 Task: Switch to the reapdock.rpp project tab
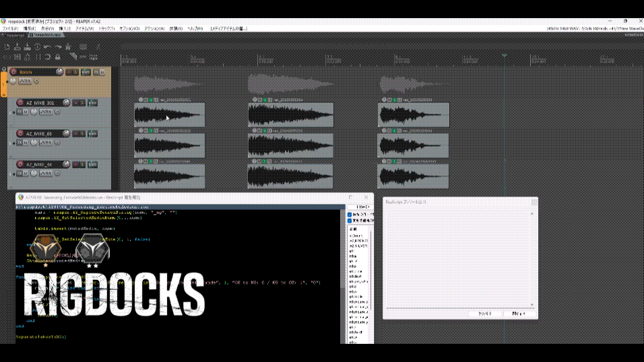(x=46, y=35)
